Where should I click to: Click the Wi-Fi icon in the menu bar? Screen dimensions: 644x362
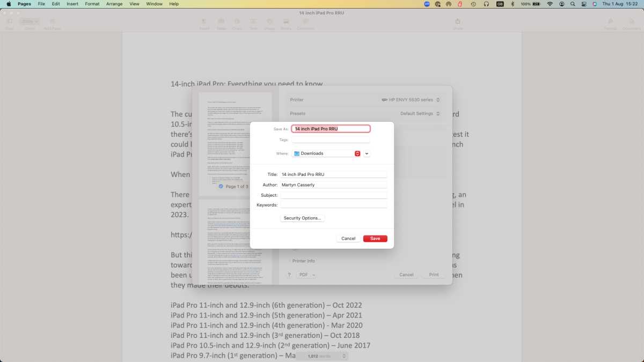click(550, 4)
